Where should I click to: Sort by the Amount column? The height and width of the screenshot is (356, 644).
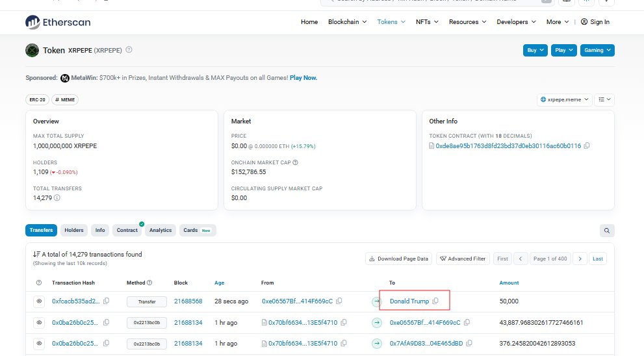tap(509, 283)
